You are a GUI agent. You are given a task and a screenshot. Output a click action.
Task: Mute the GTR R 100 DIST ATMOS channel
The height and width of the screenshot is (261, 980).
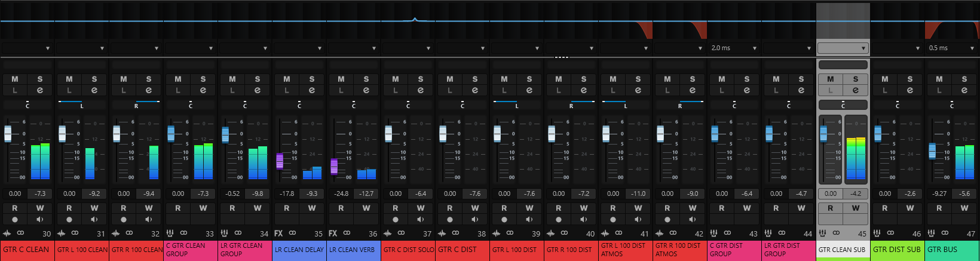667,79
